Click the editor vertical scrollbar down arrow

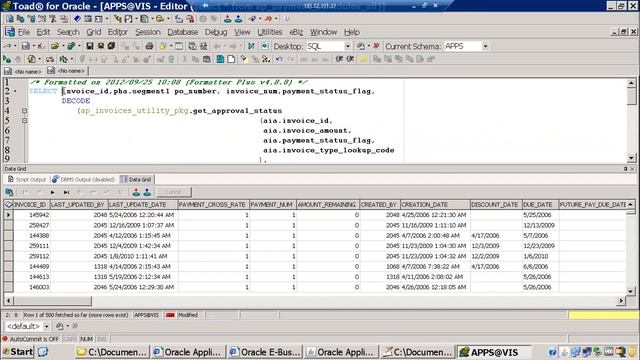pos(631,158)
